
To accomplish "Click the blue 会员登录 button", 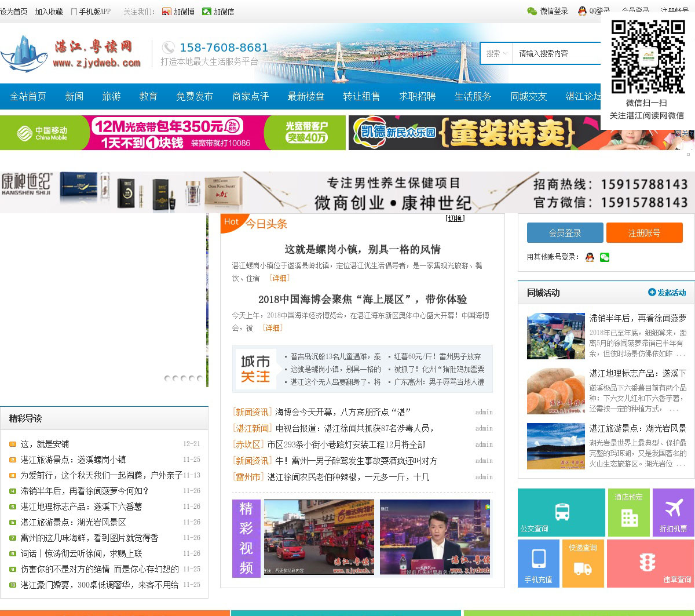I will tap(565, 233).
